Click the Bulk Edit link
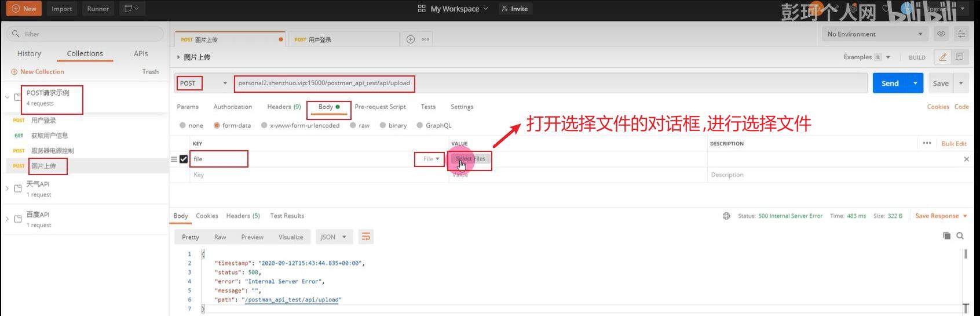 [953, 144]
